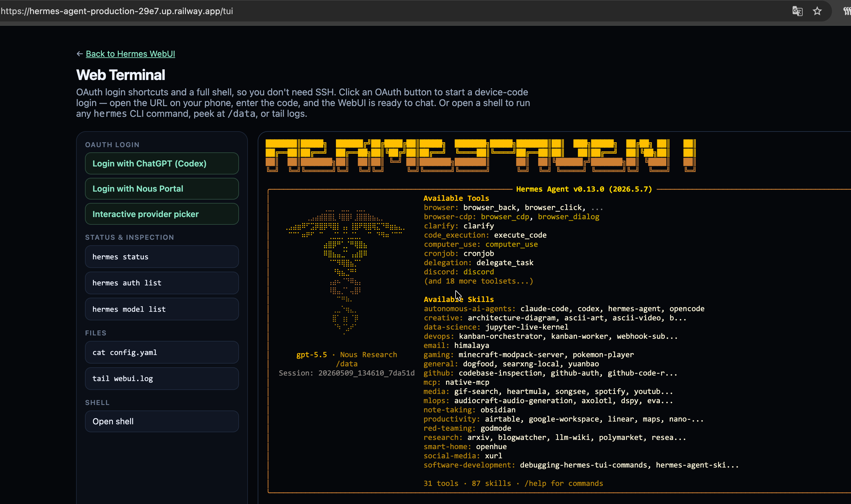This screenshot has width=851, height=504.
Task: Start Login with ChatGPT (Codex)
Action: click(x=162, y=163)
